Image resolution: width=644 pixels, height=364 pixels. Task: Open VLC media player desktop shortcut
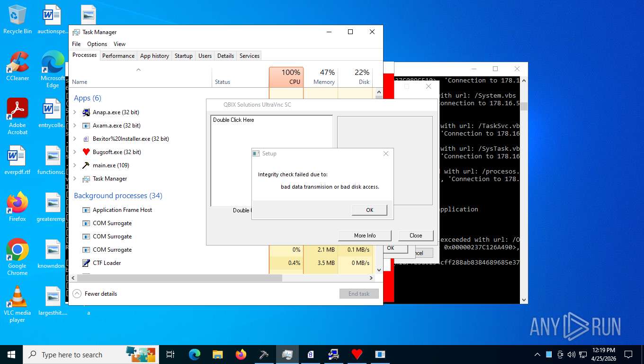point(18,304)
